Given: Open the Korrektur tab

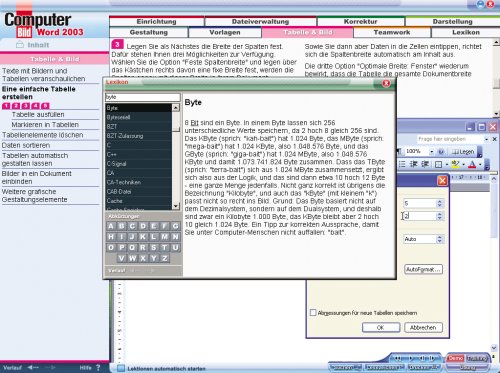Looking at the screenshot, I should 361,22.
